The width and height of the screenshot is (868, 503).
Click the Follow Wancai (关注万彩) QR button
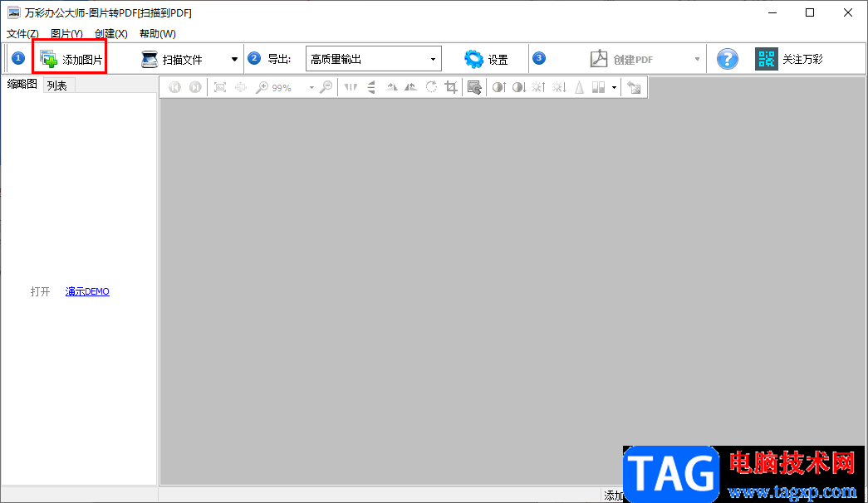pyautogui.click(x=789, y=59)
